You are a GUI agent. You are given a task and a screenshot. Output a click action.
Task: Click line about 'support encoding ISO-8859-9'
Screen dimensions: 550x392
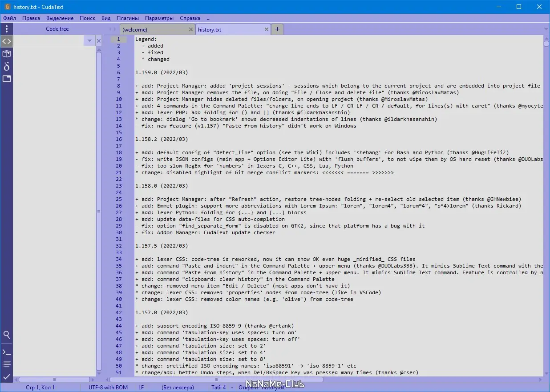coord(214,326)
